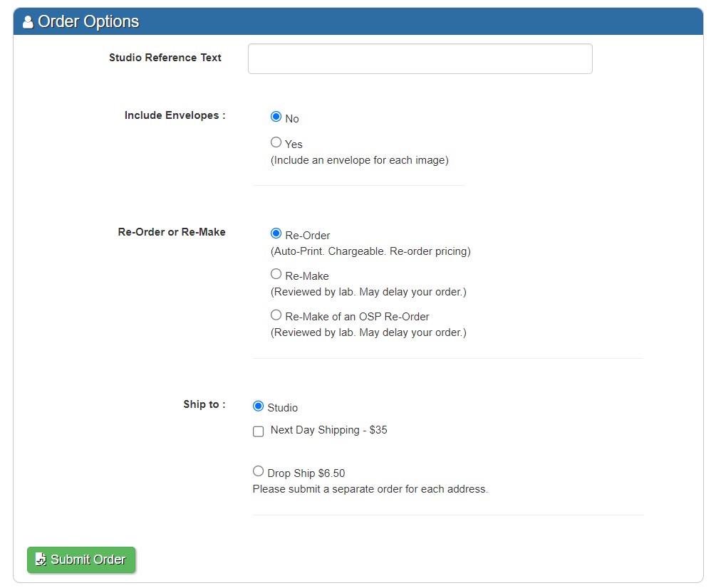Click 'Please submit a separate order for each address.'
The width and height of the screenshot is (711, 588).
click(x=370, y=489)
